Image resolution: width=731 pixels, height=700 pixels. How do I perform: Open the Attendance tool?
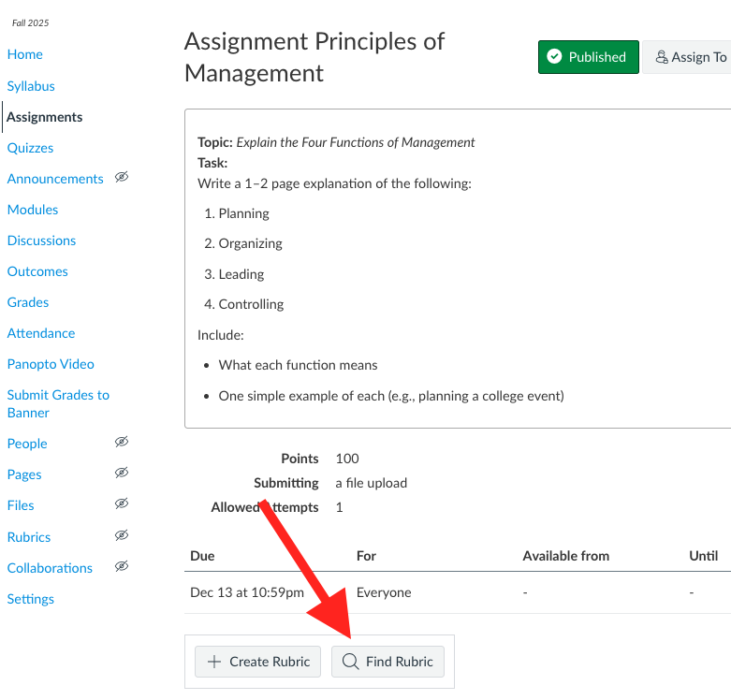click(x=41, y=333)
